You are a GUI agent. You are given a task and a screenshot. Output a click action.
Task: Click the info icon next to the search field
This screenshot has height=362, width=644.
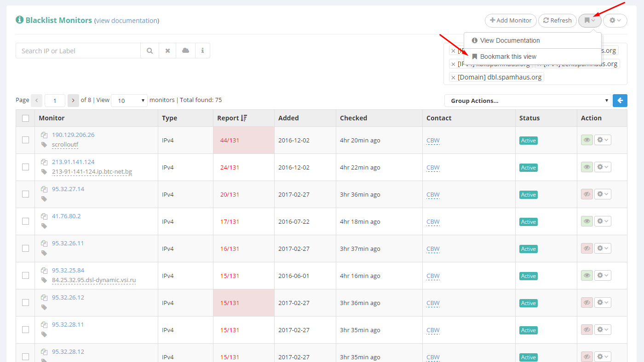point(203,51)
